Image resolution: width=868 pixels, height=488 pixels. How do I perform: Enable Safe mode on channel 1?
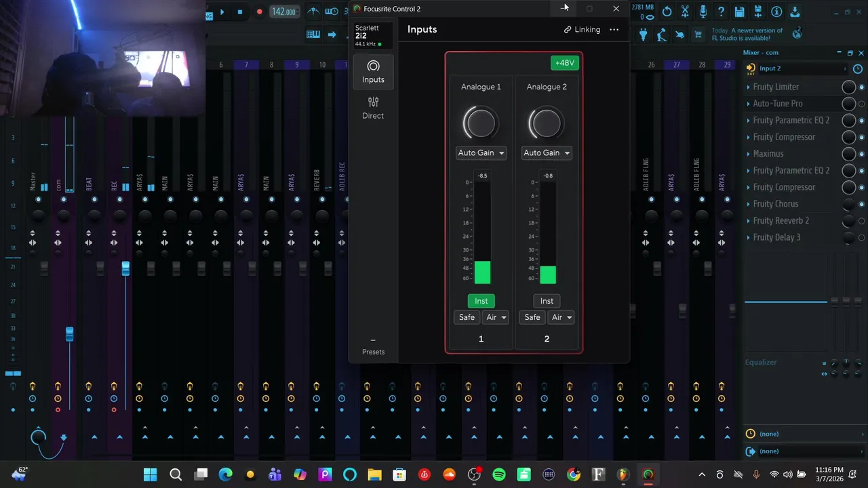click(467, 317)
